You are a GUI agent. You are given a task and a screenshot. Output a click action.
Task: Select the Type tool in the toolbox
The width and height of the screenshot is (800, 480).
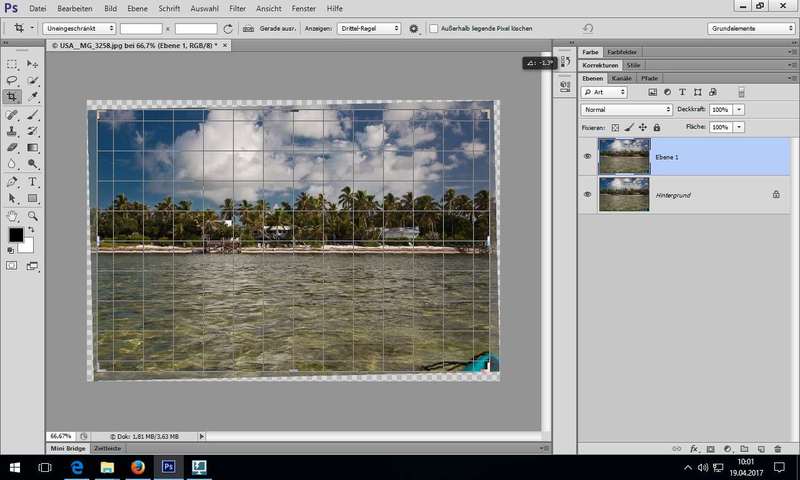coord(33,182)
